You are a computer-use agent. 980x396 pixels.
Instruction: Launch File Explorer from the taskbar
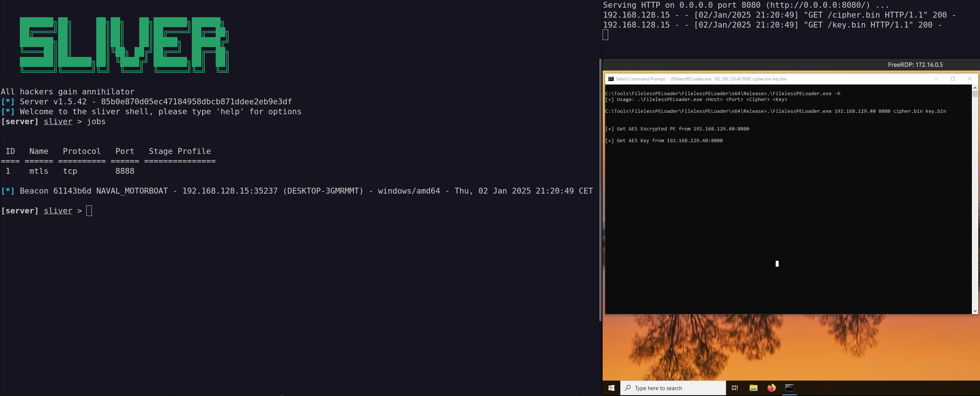pos(753,388)
